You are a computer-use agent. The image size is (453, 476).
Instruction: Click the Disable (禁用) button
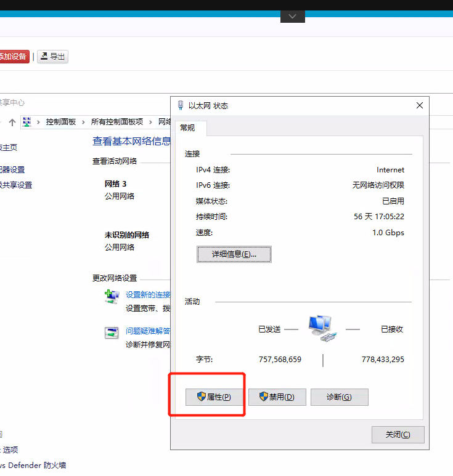click(x=277, y=397)
